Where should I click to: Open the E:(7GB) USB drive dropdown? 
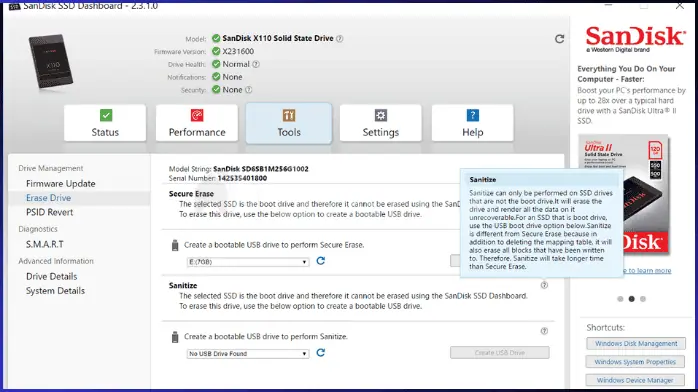[248, 262]
